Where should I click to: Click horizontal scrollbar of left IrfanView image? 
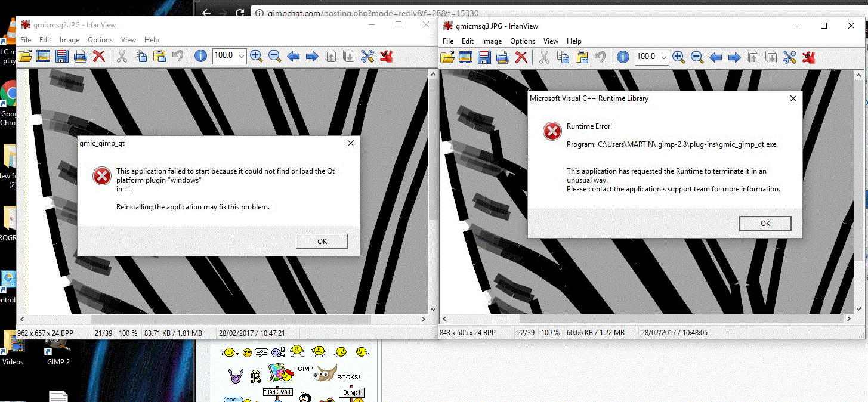(x=223, y=319)
